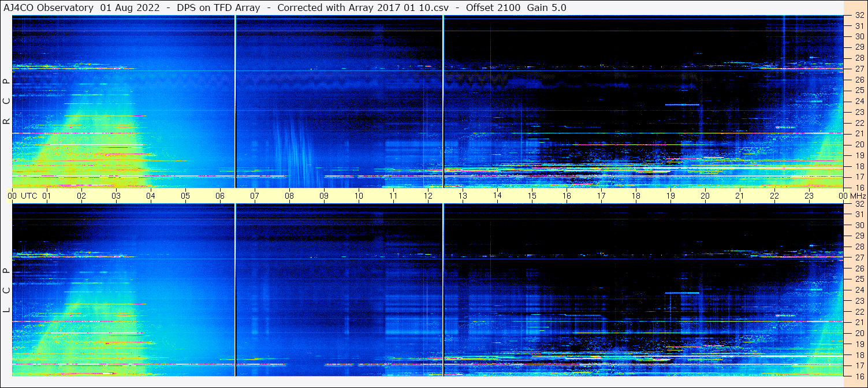Viewport: 868px width, 388px height.
Task: Select hour 13 on the UTC time axis
Action: (463, 196)
